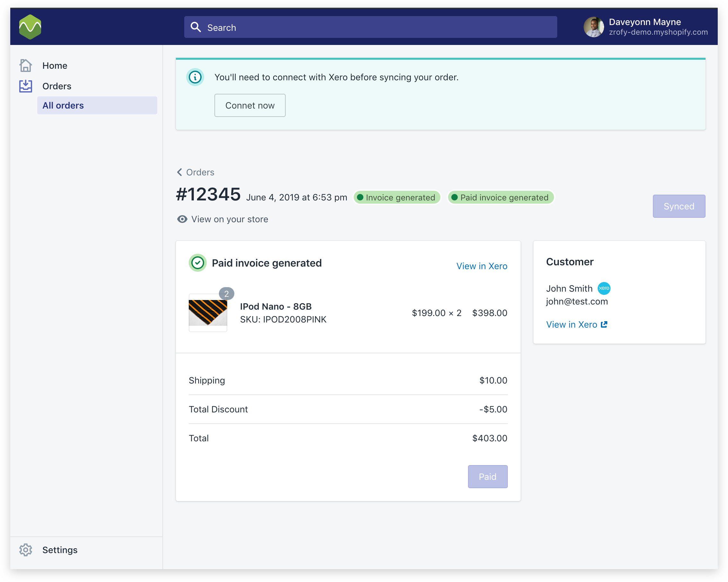Click the iPod Nano product thumbnail
The height and width of the screenshot is (582, 728).
(x=208, y=313)
